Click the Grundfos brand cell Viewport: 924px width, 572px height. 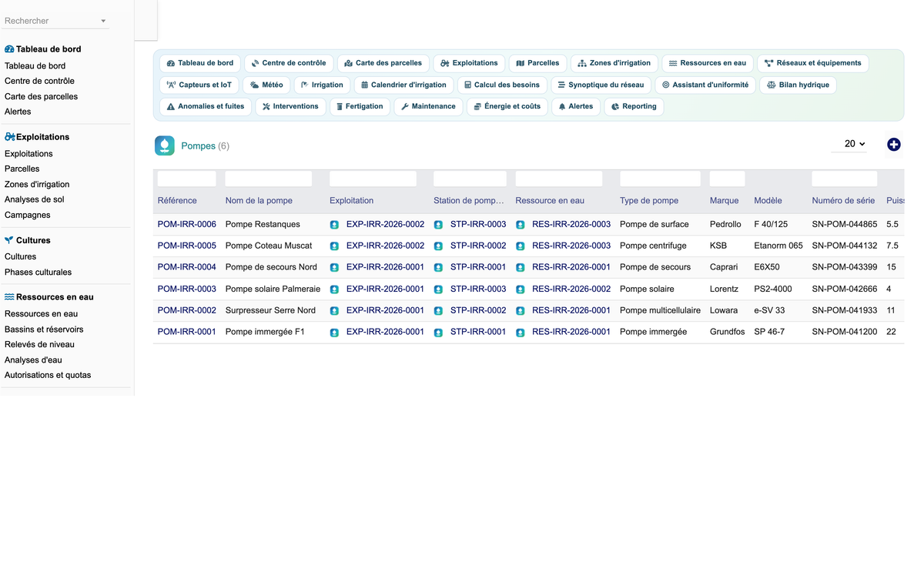[728, 333]
